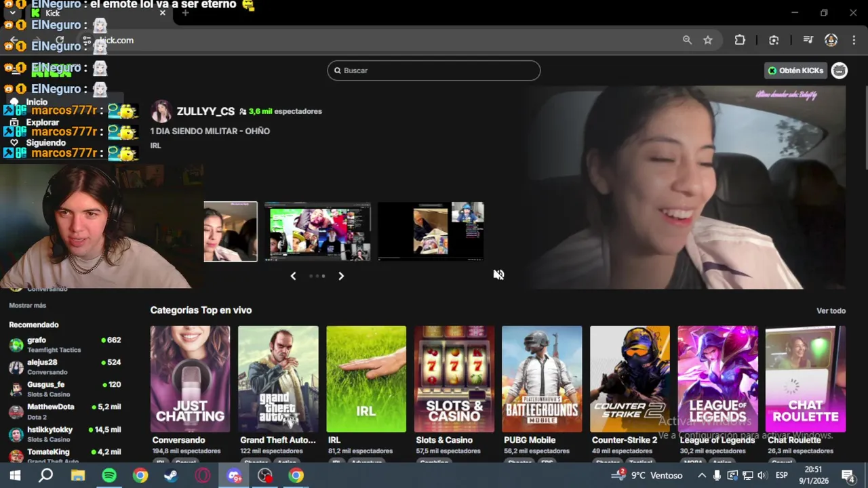Unmute the featured stream with the speaker icon
The image size is (868, 488).
coord(498,274)
